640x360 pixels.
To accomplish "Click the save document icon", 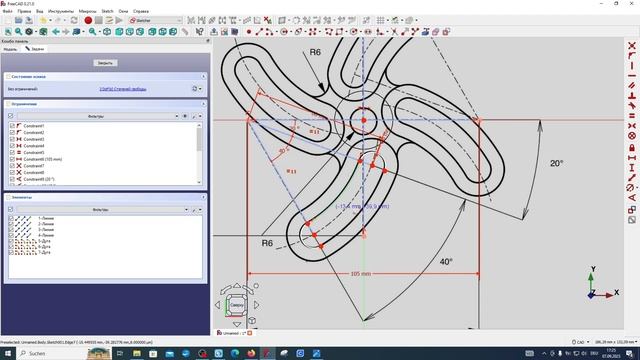I will click(x=29, y=20).
